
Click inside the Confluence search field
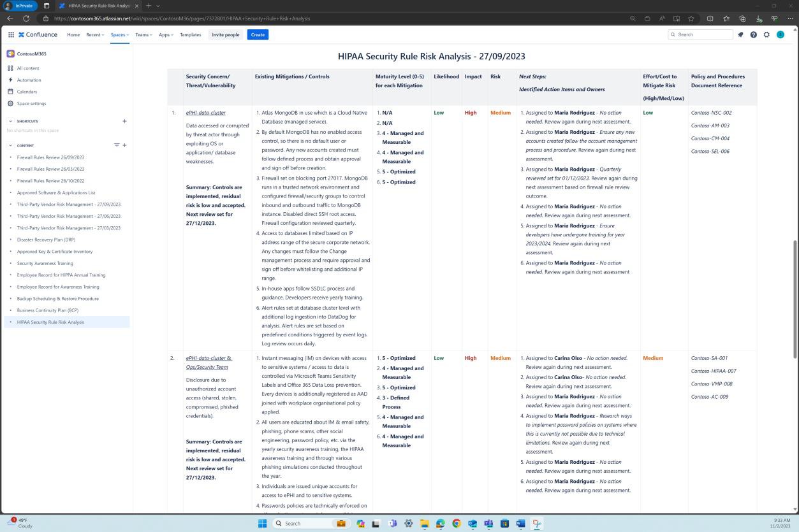[x=701, y=34]
